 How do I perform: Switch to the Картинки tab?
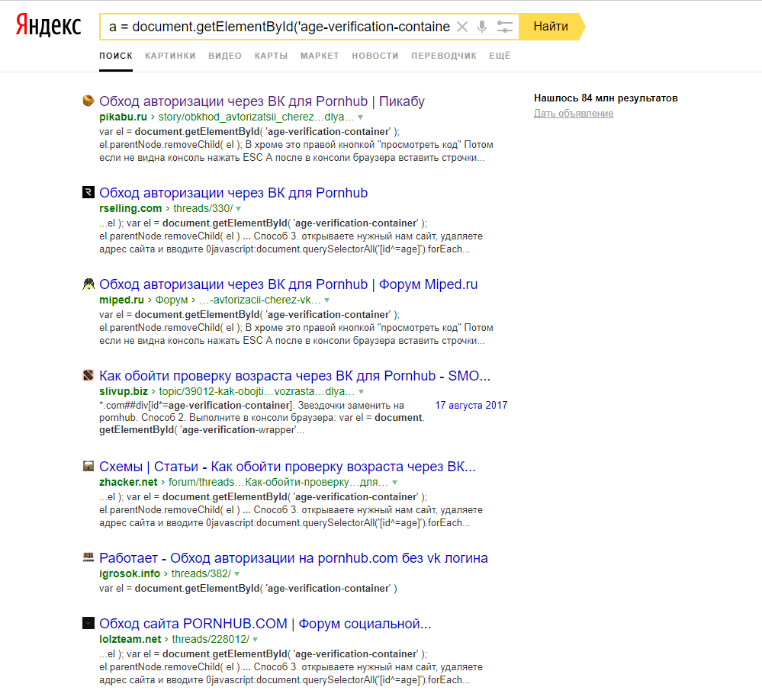click(x=170, y=56)
